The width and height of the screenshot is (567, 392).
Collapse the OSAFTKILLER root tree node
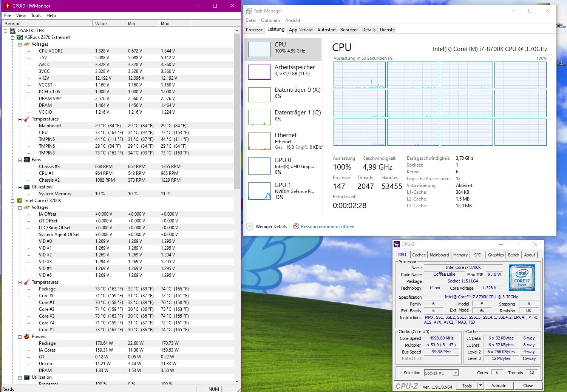point(6,31)
